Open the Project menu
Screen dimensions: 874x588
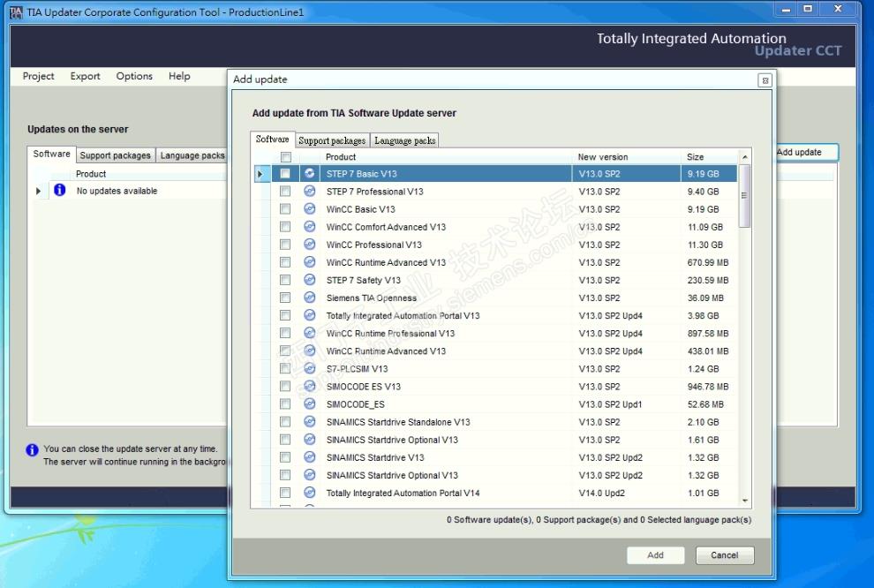pos(39,76)
